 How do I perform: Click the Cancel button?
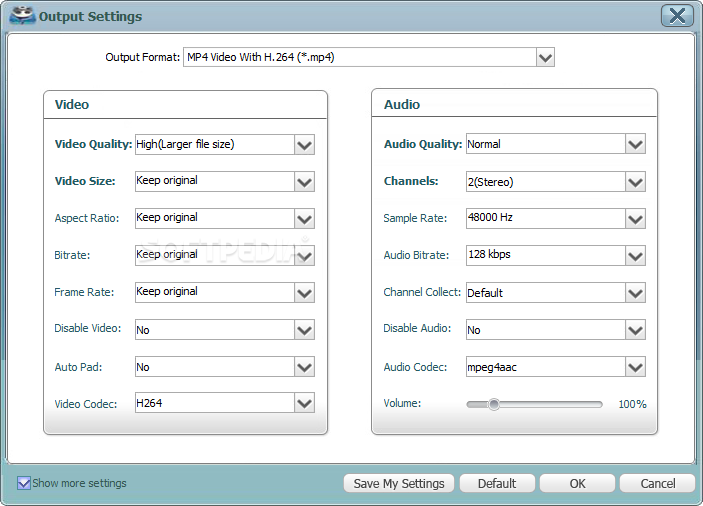657,484
